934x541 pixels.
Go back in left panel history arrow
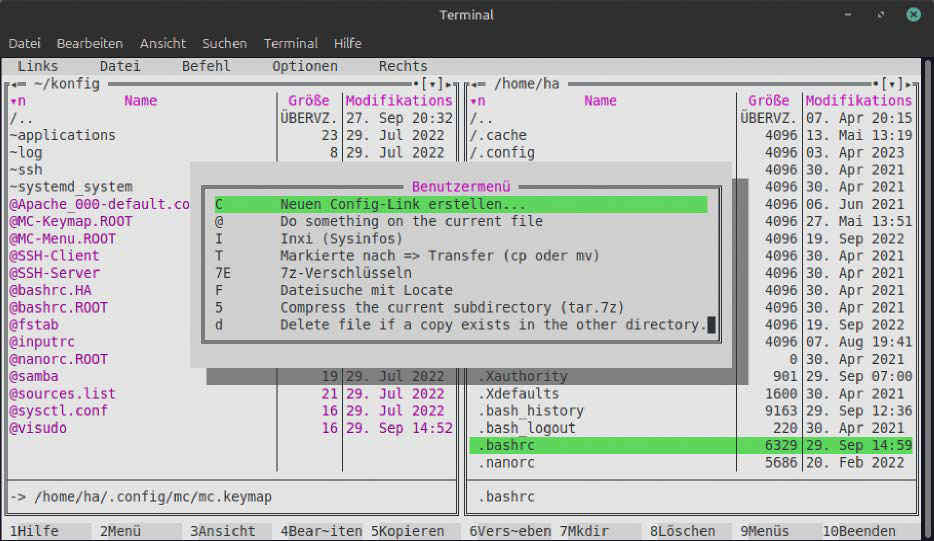point(14,84)
